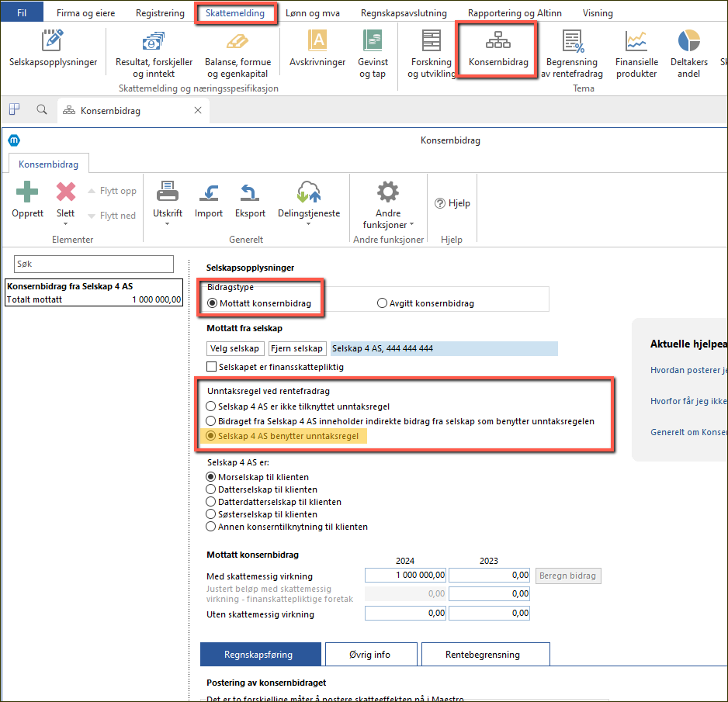Switch to Rapportering og Altinn tab
Screen dimensions: 728x702
tap(515, 13)
